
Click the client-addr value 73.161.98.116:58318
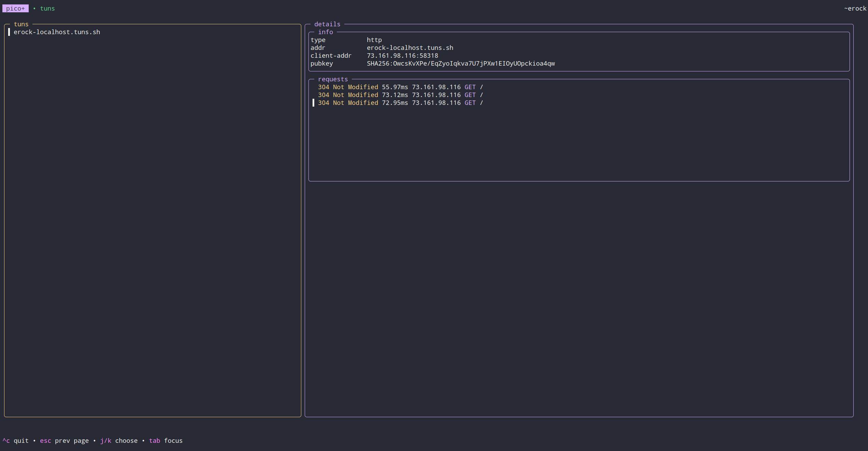(402, 56)
